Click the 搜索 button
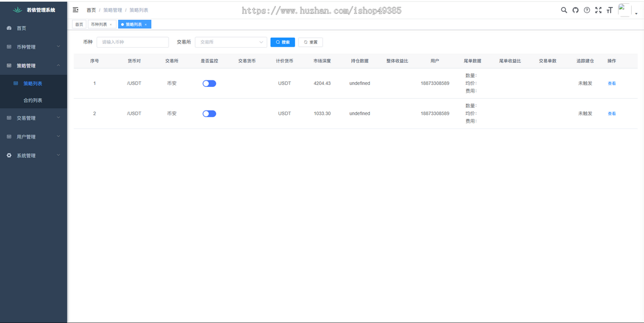The width and height of the screenshot is (644, 323). tap(282, 42)
